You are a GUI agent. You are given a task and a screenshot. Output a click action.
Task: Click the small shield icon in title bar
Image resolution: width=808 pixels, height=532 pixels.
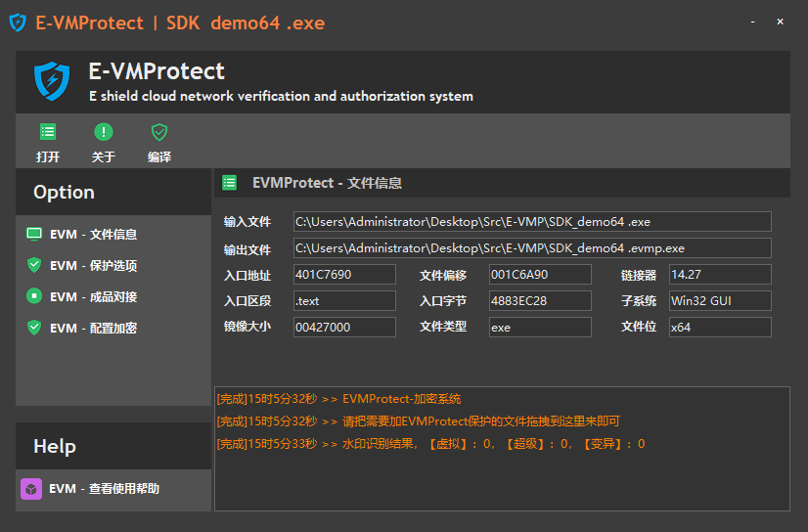tap(18, 22)
